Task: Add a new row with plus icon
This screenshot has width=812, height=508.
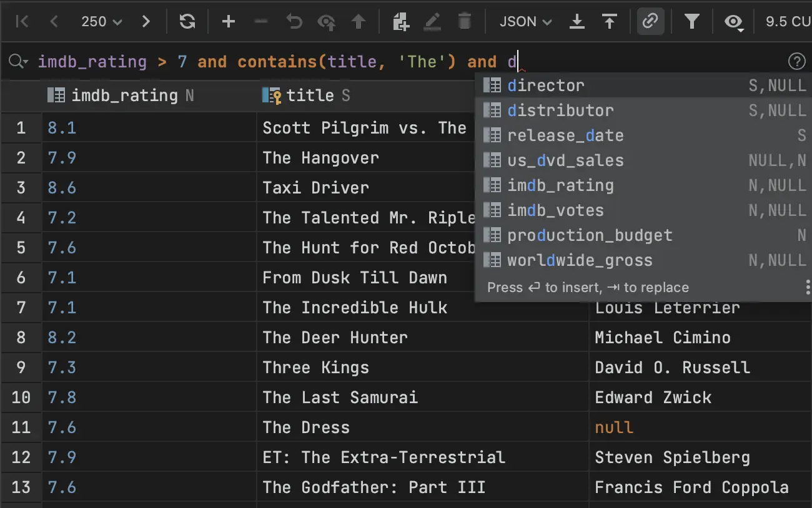Action: [x=229, y=22]
